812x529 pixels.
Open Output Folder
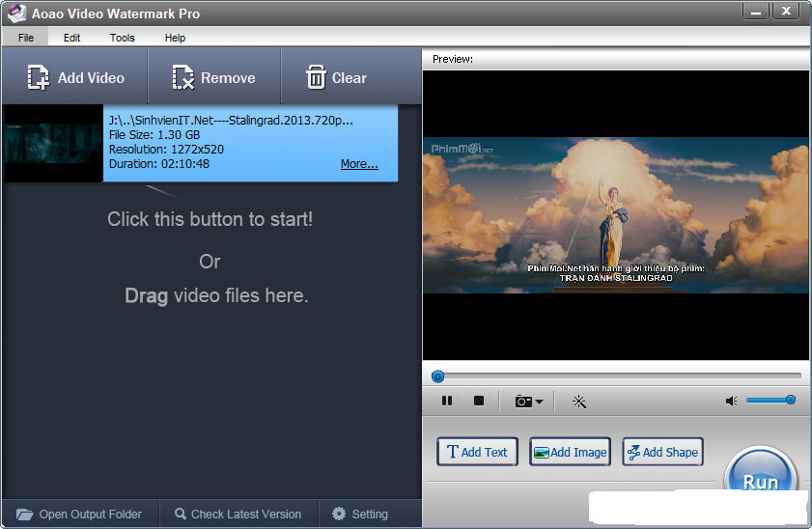click(79, 514)
